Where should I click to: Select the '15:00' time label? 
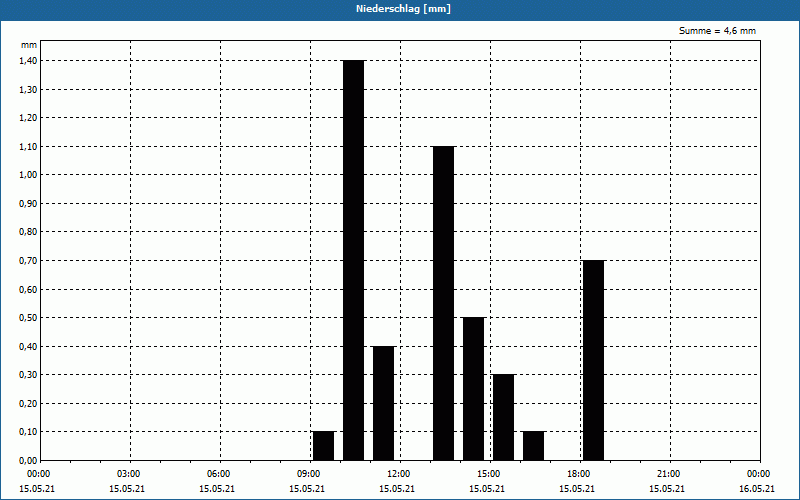[x=490, y=474]
